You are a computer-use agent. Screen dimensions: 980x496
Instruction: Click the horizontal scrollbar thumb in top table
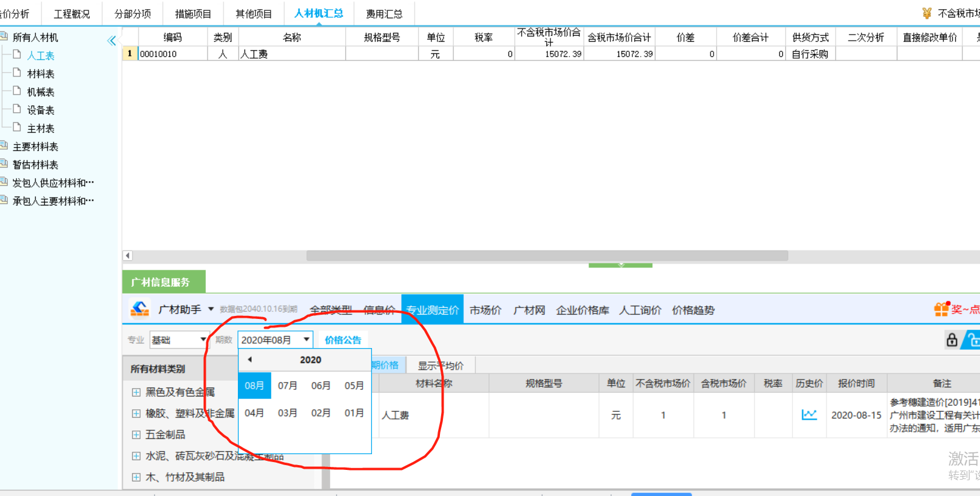547,256
